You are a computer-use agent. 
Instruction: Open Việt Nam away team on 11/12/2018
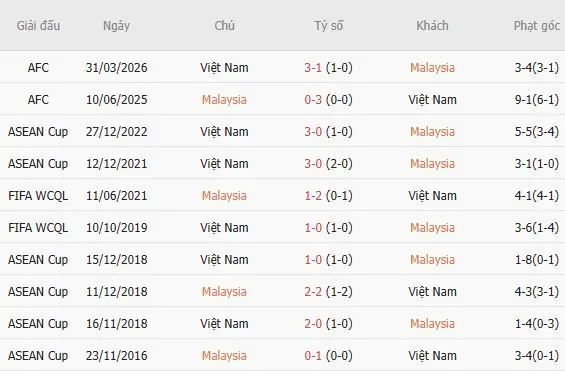pos(432,292)
